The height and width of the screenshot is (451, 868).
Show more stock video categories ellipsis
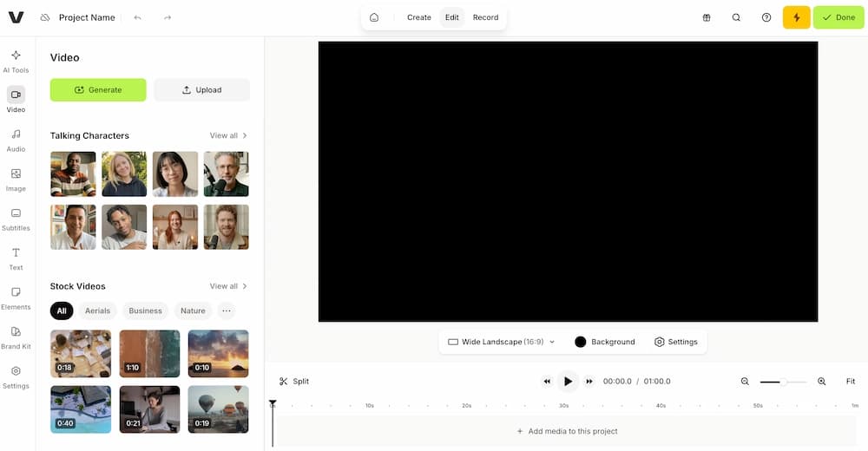(x=227, y=311)
